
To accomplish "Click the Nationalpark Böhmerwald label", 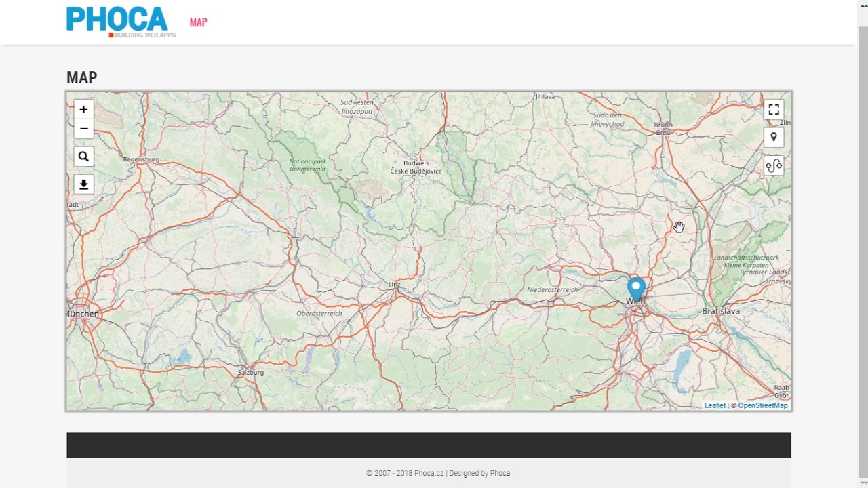I will tap(307, 165).
